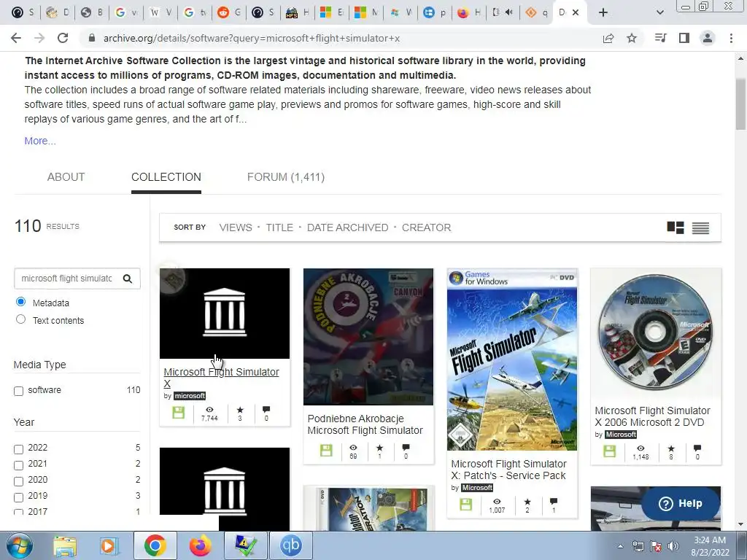
Task: Switch to the Reddit tab
Action: [x=228, y=12]
